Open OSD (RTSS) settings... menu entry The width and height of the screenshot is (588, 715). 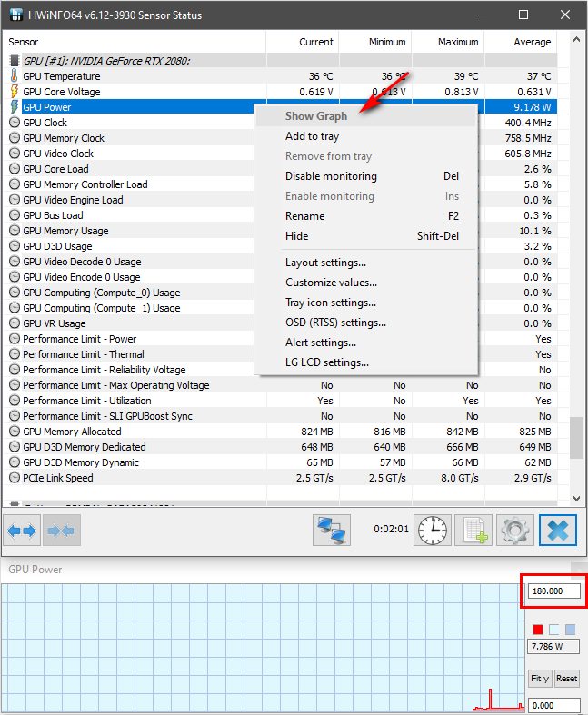[366, 323]
